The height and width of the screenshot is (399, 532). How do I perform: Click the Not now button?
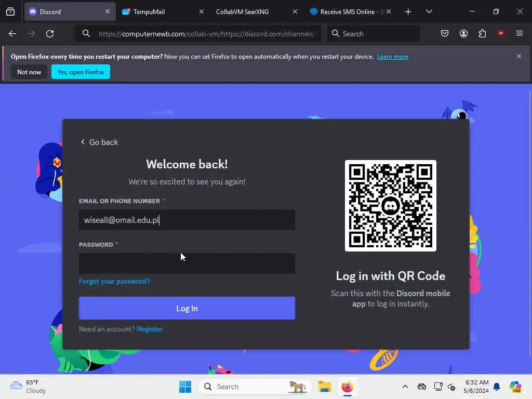(x=29, y=72)
